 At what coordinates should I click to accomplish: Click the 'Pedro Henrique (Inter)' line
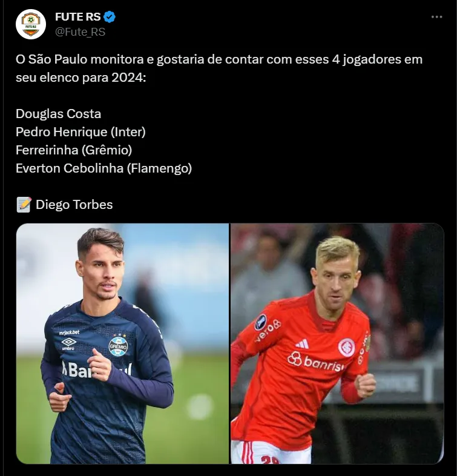click(81, 132)
